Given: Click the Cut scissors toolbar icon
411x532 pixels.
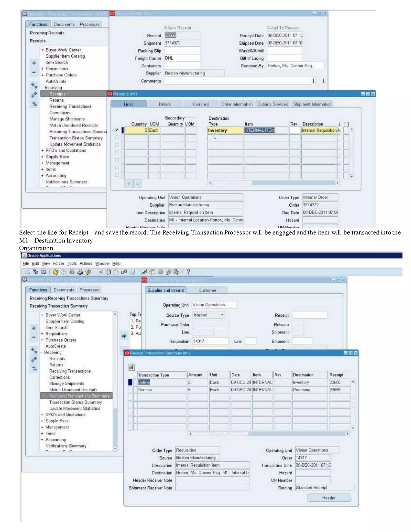Looking at the screenshot, I should tap(100, 272).
